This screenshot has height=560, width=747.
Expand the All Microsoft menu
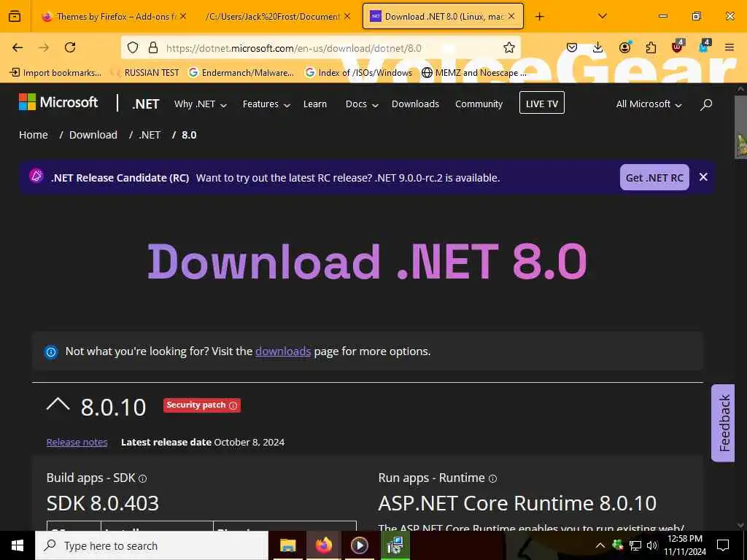(x=649, y=104)
